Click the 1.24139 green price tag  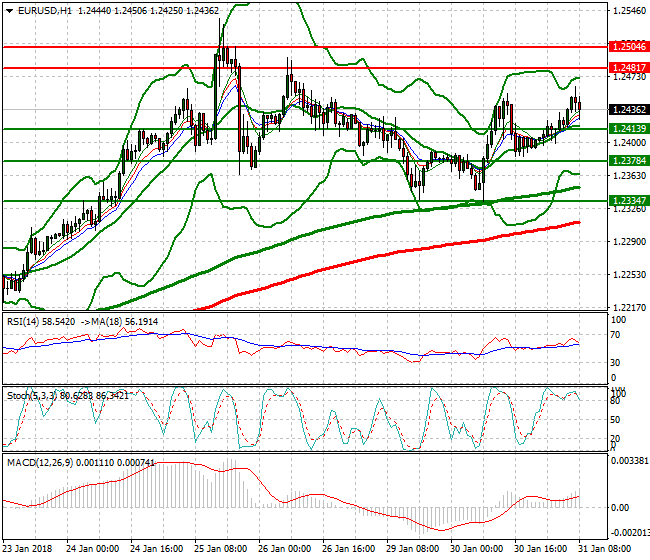tap(629, 129)
